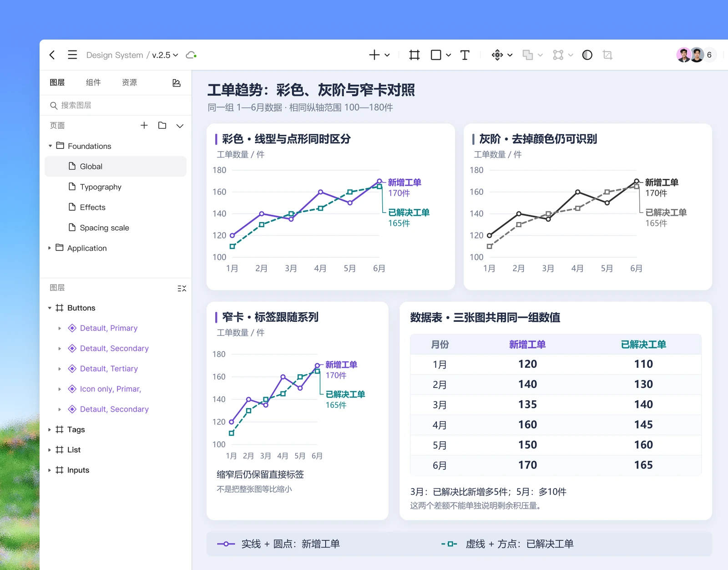Select the Global page
The width and height of the screenshot is (728, 570).
(116, 166)
